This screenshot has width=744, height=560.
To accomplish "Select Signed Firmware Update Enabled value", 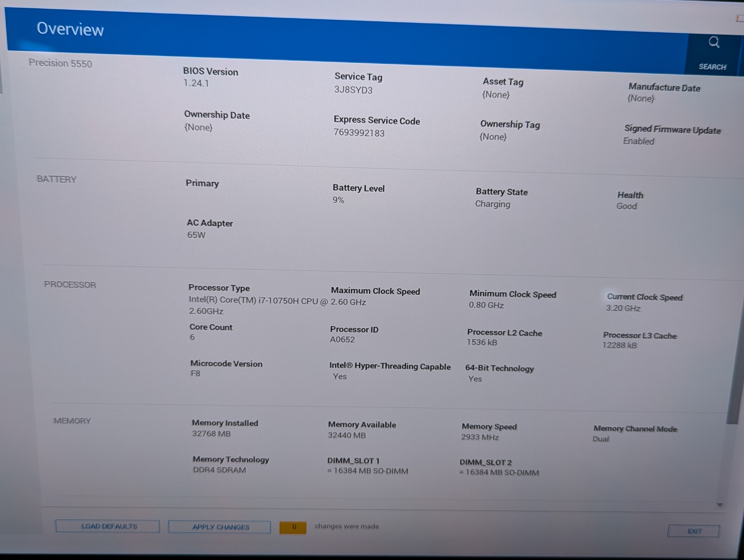I will 638,141.
